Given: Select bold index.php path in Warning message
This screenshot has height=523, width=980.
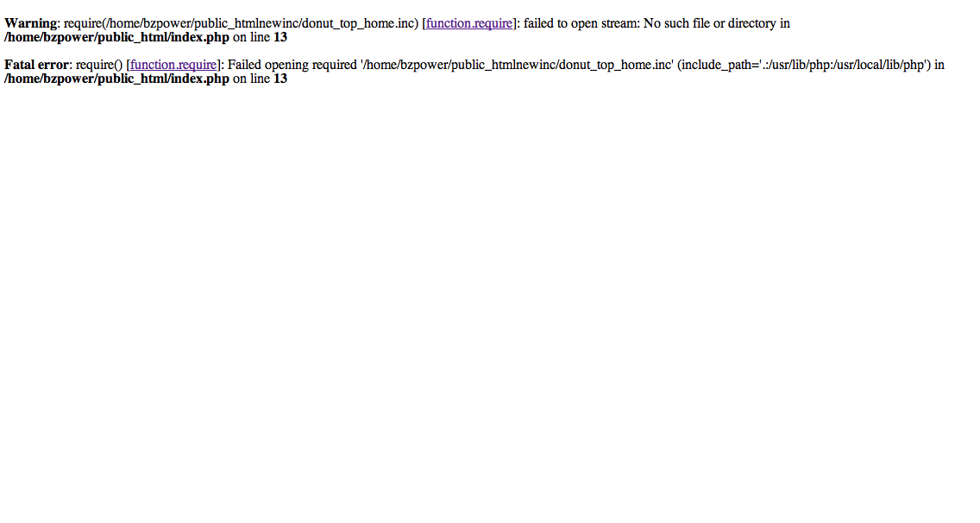Looking at the screenshot, I should coord(116,37).
